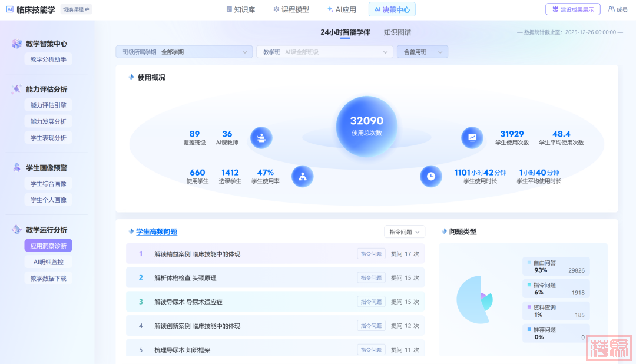Click the 切换课程 button
The width and height of the screenshot is (636, 364).
click(76, 9)
